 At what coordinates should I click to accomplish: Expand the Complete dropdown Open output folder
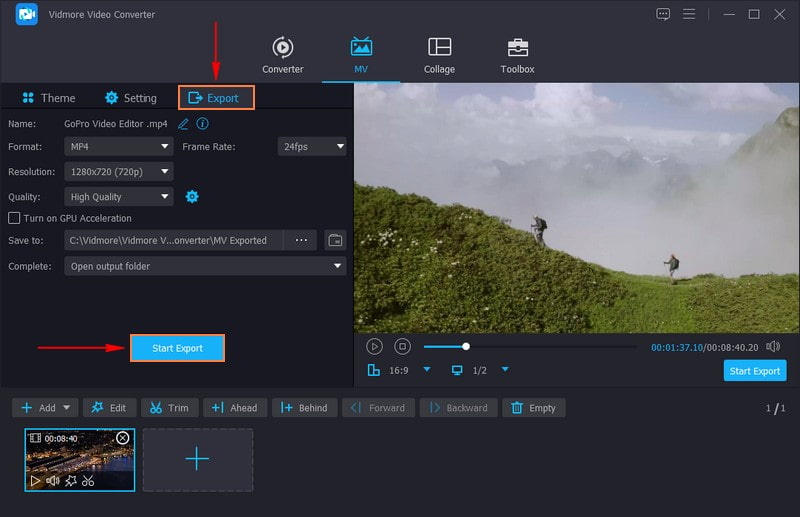pos(205,266)
